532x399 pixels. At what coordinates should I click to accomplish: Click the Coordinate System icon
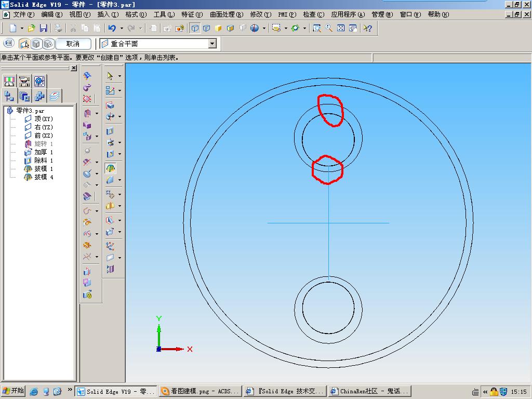(x=110, y=246)
